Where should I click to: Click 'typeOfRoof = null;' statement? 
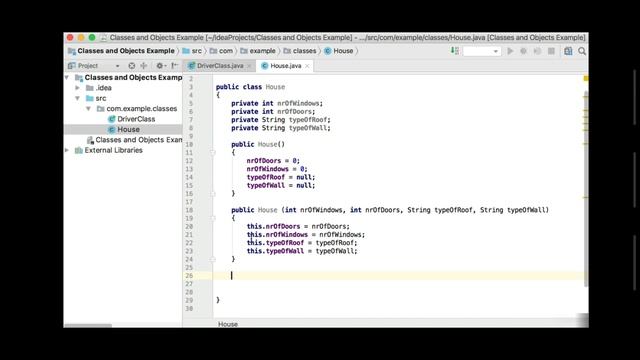(x=281, y=177)
